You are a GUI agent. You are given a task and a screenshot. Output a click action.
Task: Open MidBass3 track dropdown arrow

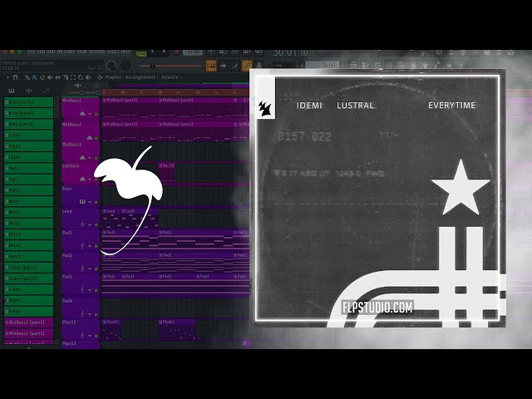point(90,158)
